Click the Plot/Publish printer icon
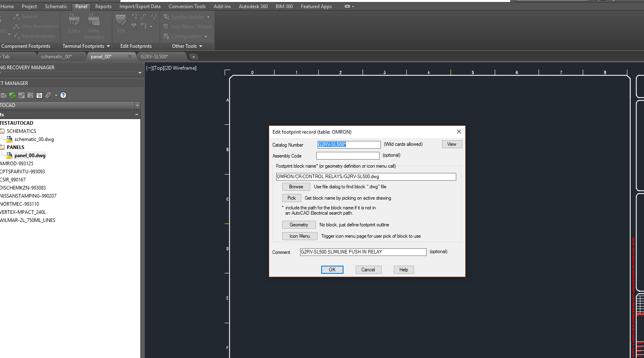The height and width of the screenshot is (358, 644). (48, 95)
